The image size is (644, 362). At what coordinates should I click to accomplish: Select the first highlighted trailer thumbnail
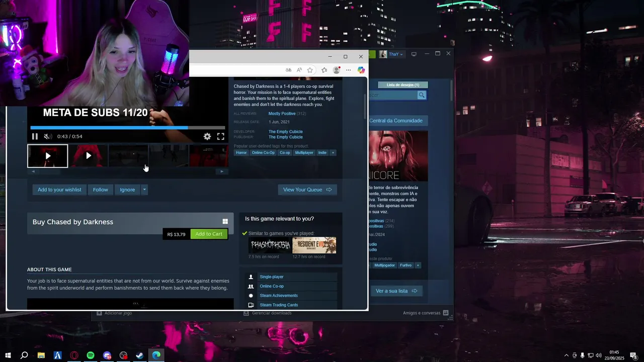pyautogui.click(x=48, y=156)
